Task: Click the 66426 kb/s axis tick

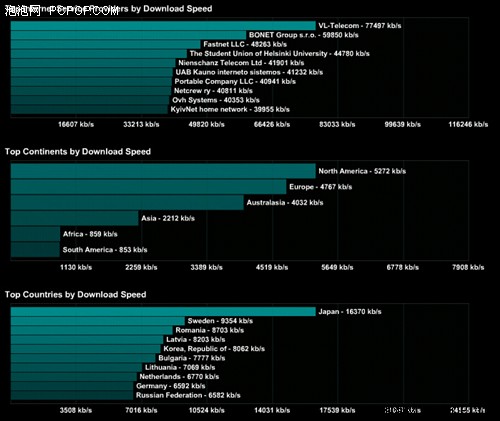Action: pyautogui.click(x=272, y=124)
